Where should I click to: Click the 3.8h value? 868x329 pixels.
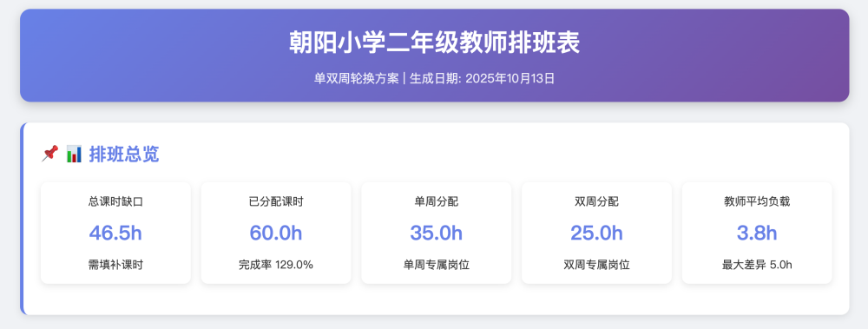point(757,233)
